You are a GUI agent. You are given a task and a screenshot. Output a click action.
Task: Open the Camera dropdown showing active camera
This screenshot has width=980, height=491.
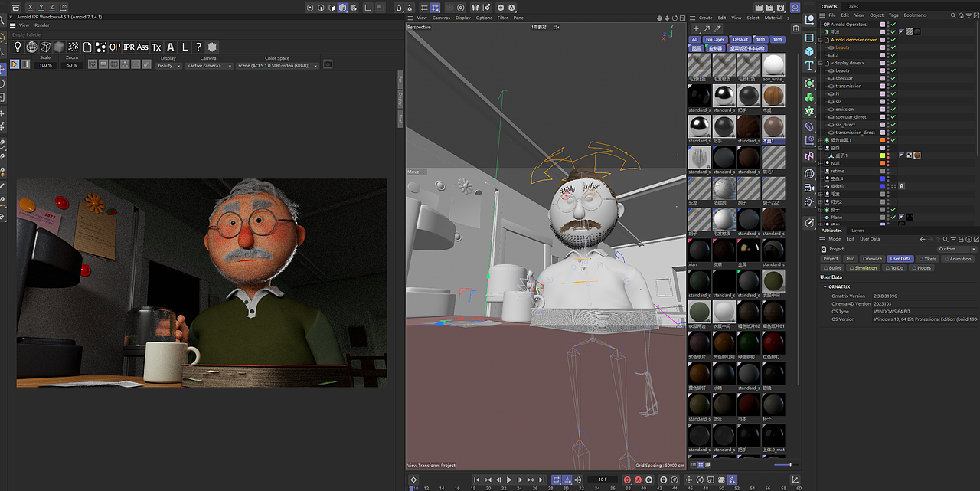point(209,66)
